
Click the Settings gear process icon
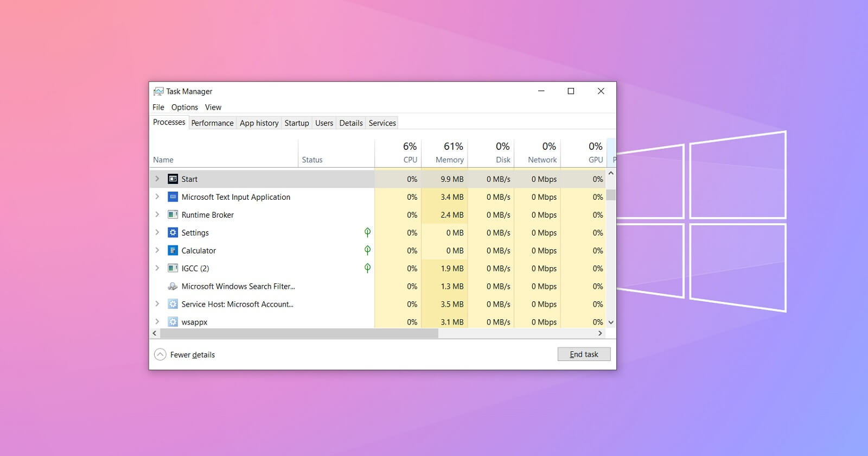pos(173,232)
